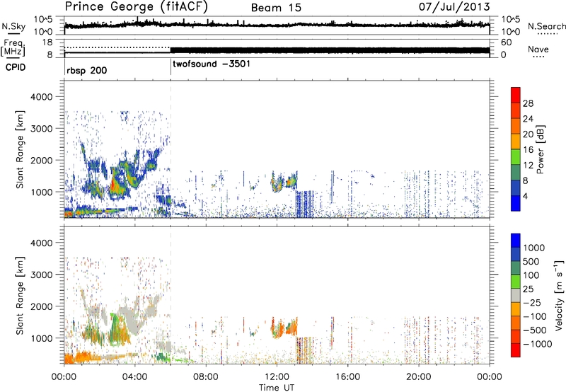566x392 pixels.
Task: Click the '04:00' time tick label
Action: coord(134,377)
